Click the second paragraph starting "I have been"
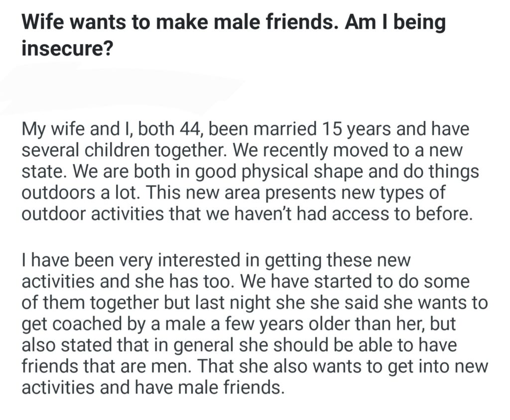This screenshot has height=420, width=510. pos(254,323)
